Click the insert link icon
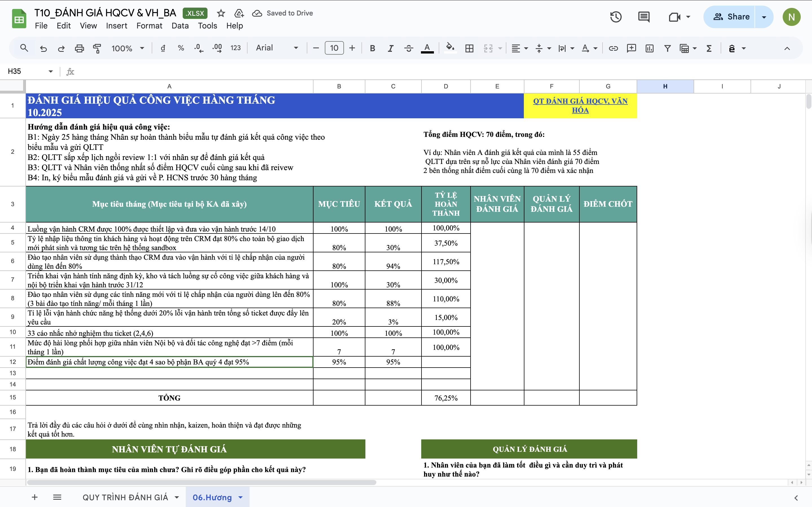The image size is (812, 507). point(613,48)
